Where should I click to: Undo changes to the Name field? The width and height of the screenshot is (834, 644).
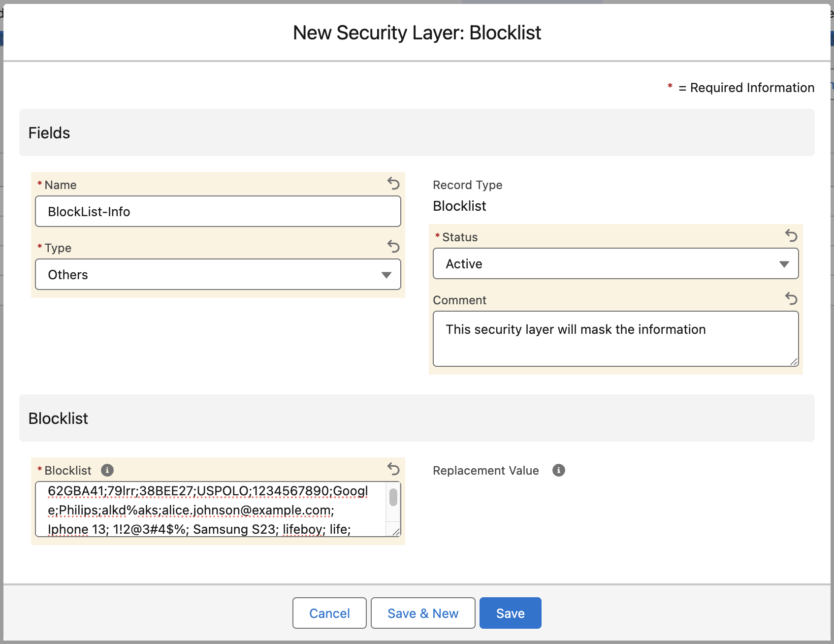coord(393,184)
